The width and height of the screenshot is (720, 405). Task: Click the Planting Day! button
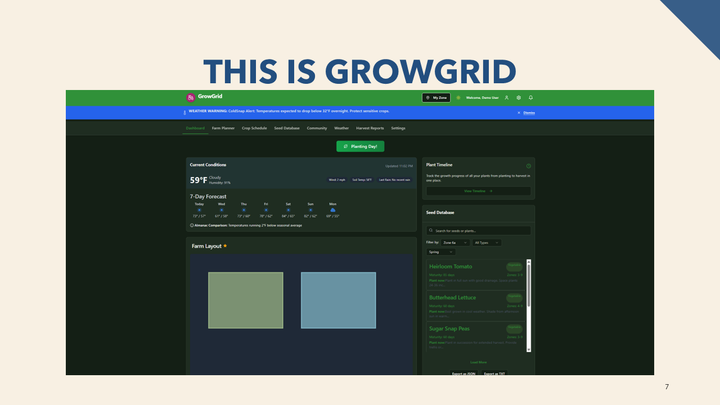360,146
